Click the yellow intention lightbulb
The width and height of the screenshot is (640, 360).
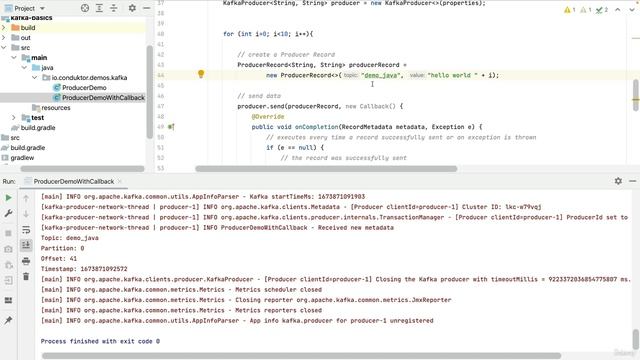pyautogui.click(x=201, y=74)
